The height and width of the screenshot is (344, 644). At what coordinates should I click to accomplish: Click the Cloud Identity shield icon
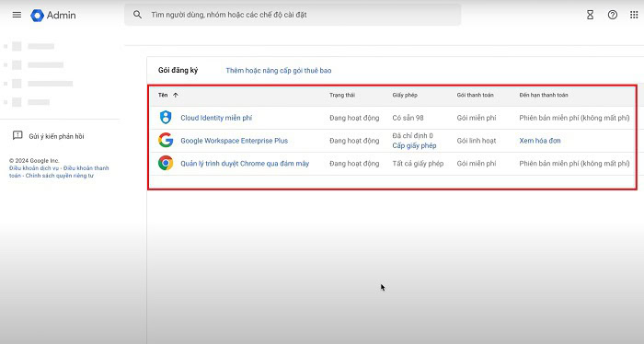coord(166,118)
